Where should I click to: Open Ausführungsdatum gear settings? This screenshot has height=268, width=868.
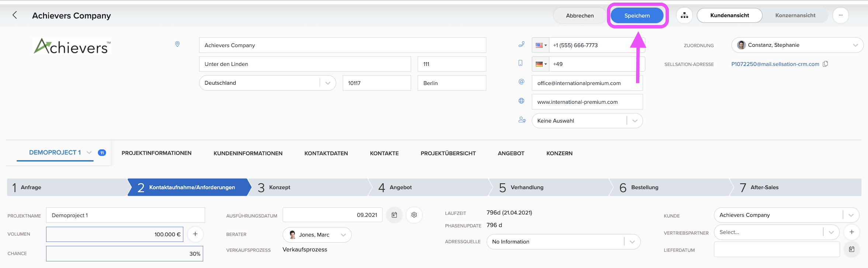(414, 215)
